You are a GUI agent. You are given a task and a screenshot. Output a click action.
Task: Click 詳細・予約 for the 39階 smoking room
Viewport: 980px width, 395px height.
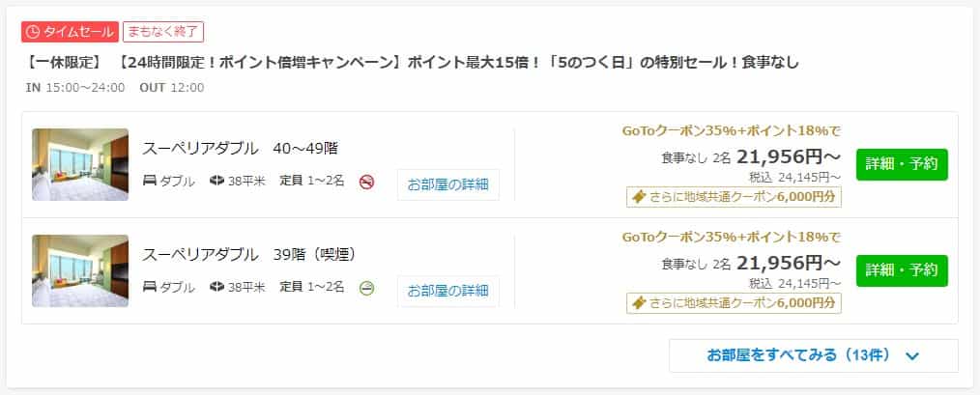tap(902, 270)
